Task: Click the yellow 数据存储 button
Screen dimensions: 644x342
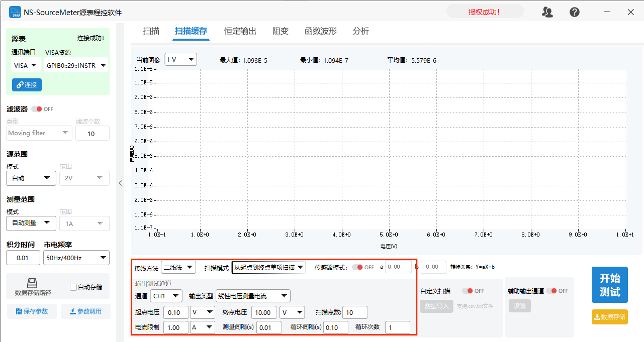Action: [x=610, y=317]
